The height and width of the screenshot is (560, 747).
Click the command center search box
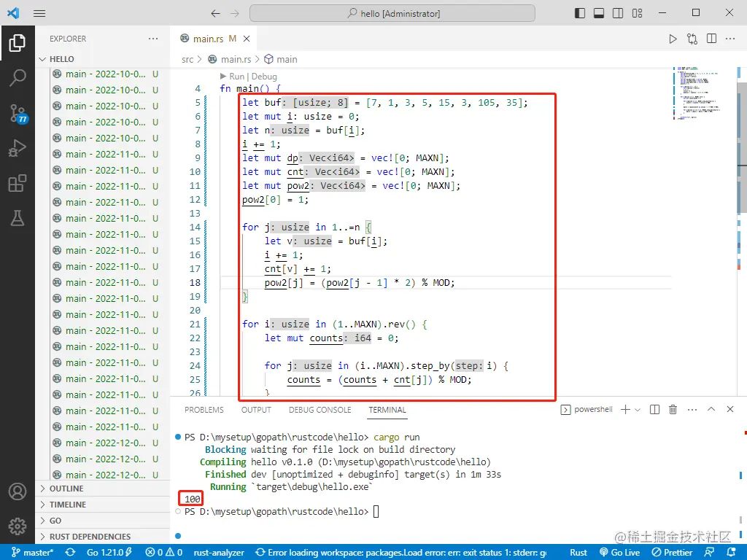(392, 13)
